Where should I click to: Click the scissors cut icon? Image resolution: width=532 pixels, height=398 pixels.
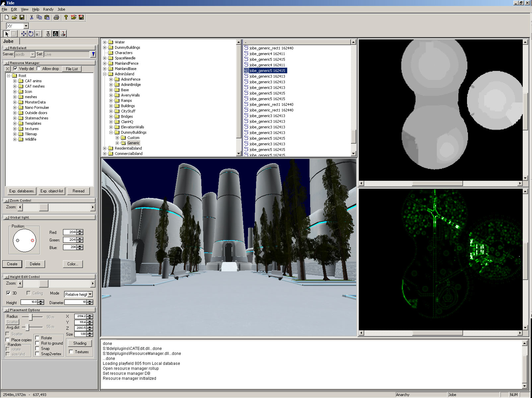pyautogui.click(x=32, y=17)
